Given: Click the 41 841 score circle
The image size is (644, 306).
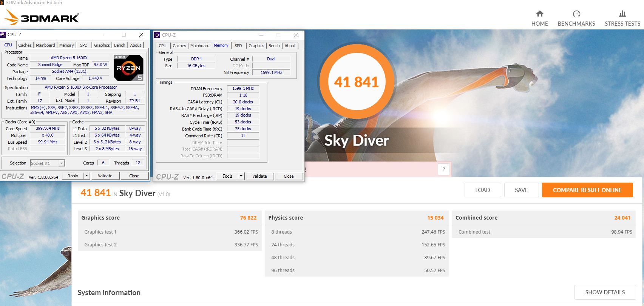Looking at the screenshot, I should point(357,82).
